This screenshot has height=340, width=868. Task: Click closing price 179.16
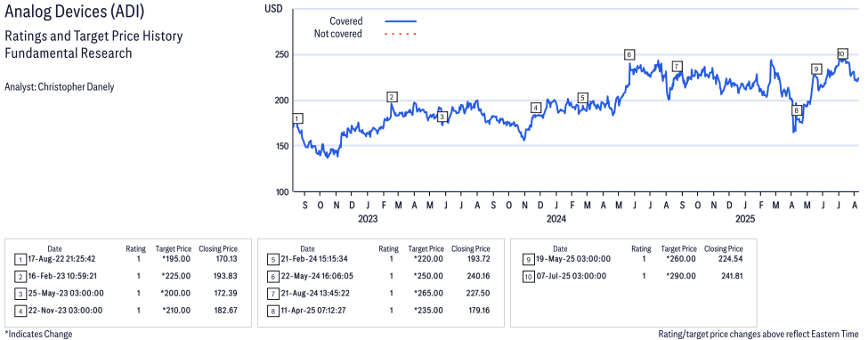(x=479, y=311)
